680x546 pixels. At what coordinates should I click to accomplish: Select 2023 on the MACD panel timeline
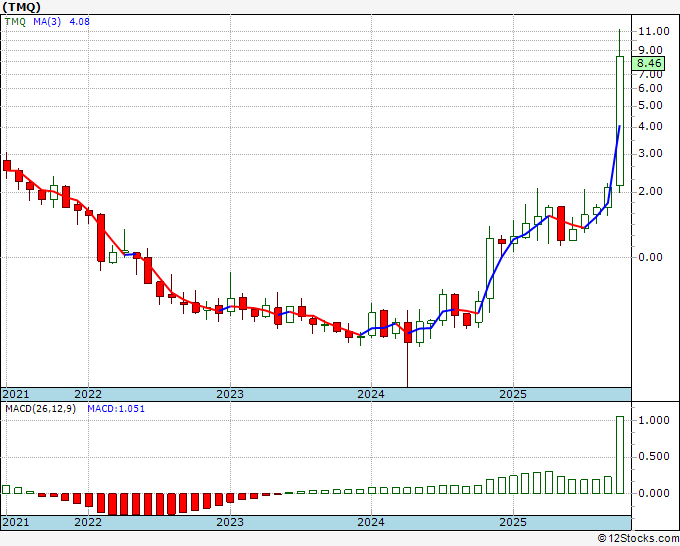click(x=230, y=522)
